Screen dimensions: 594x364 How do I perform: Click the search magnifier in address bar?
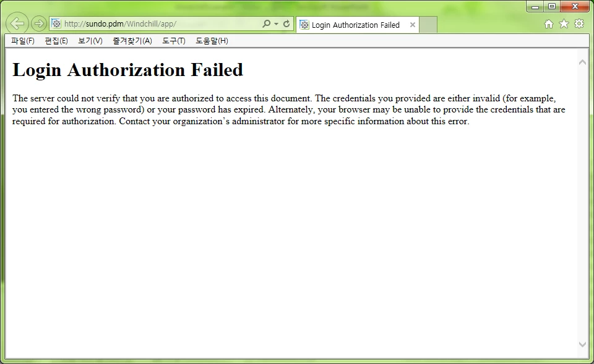pos(267,23)
